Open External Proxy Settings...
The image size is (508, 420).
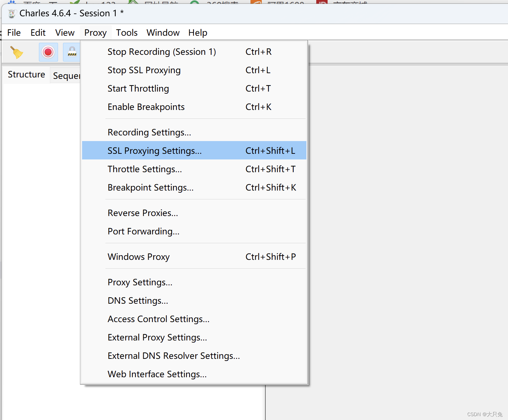(194, 338)
